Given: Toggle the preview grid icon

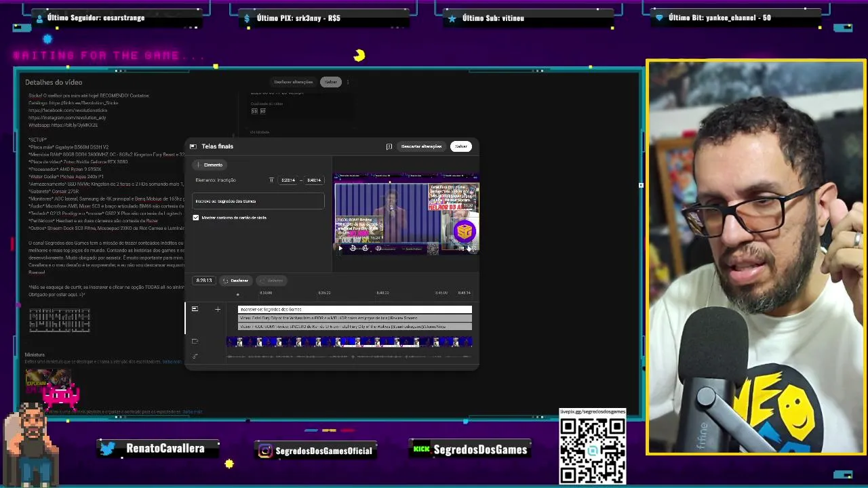Looking at the screenshot, I should point(462,249).
